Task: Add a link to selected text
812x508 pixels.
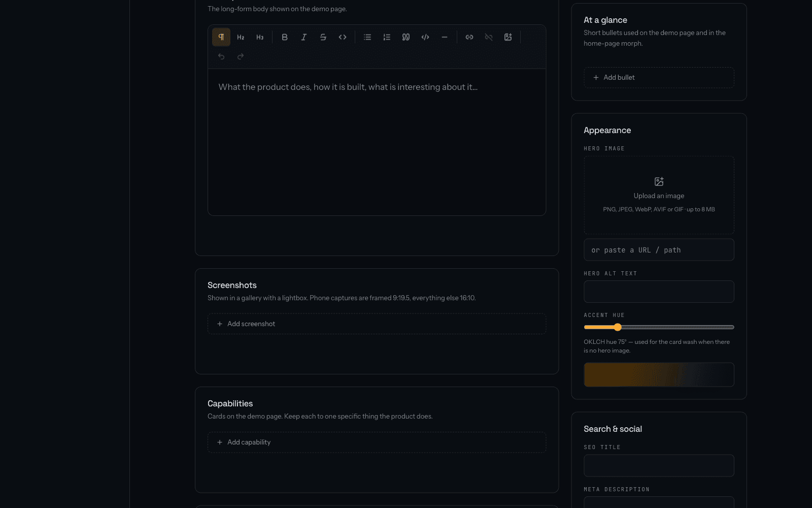Action: tap(469, 37)
